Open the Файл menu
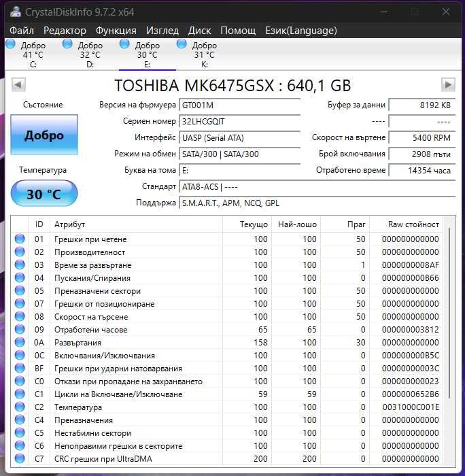465x476 pixels. coord(21,31)
